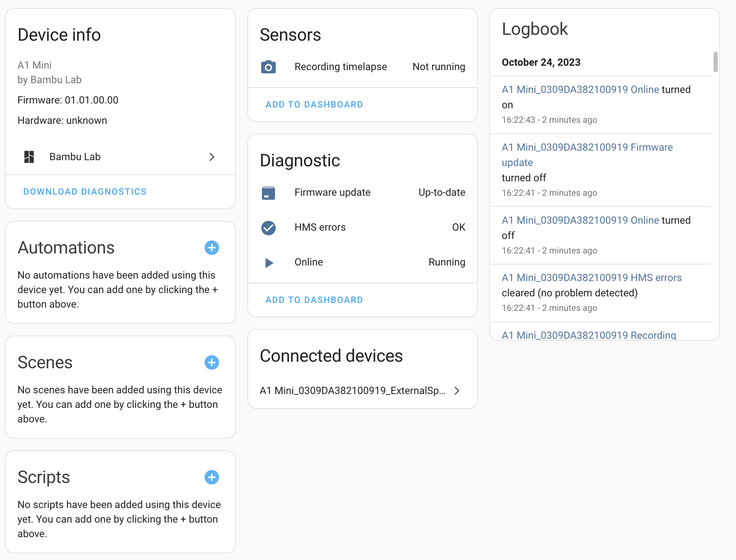Click the camera icon next to Recording timelapse

[268, 67]
